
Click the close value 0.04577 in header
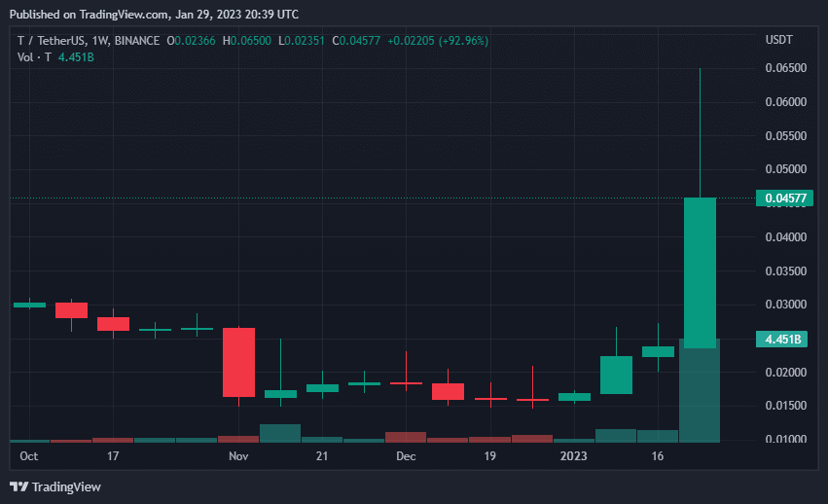pyautogui.click(x=360, y=41)
